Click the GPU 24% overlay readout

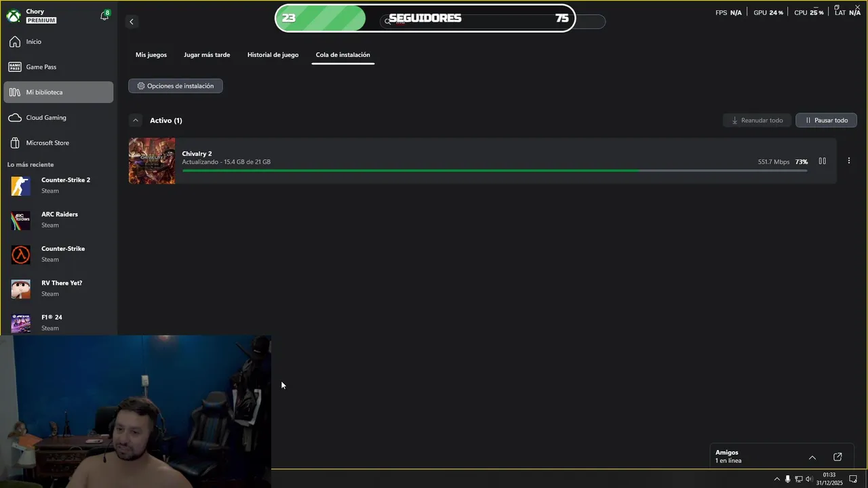[x=768, y=13]
